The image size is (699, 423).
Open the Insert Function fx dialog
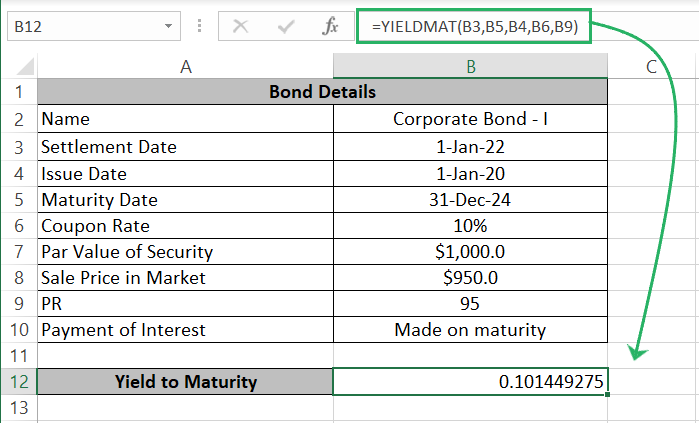click(x=330, y=27)
